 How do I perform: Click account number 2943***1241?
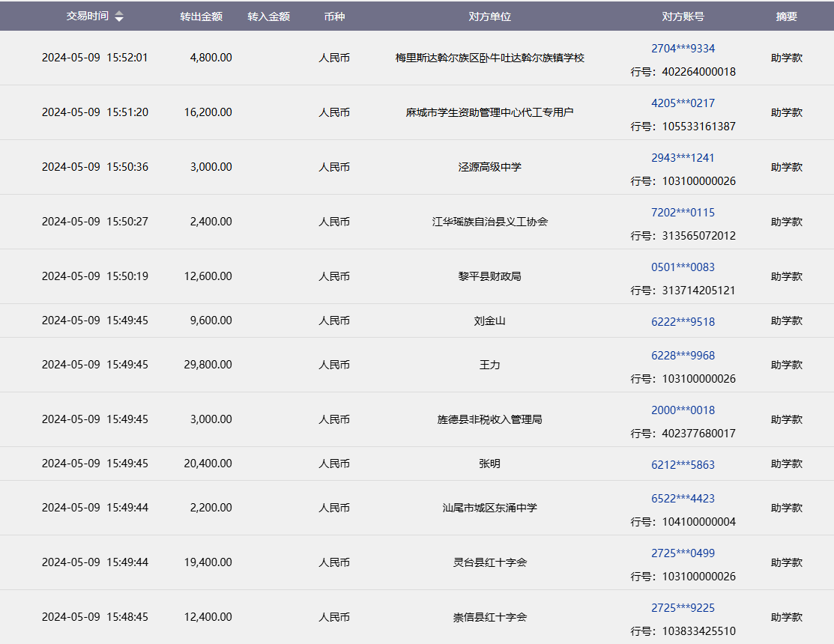pos(683,158)
